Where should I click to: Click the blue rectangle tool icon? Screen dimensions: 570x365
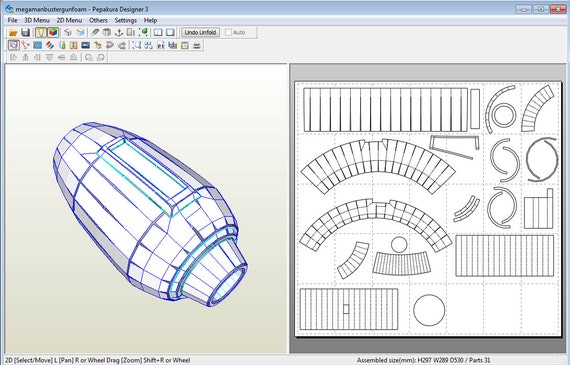pyautogui.click(x=37, y=45)
